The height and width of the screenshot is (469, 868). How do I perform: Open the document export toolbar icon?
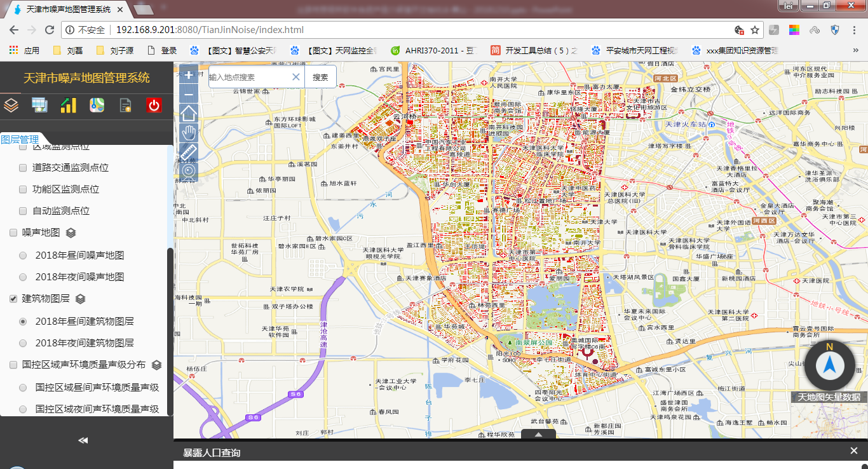(x=125, y=105)
